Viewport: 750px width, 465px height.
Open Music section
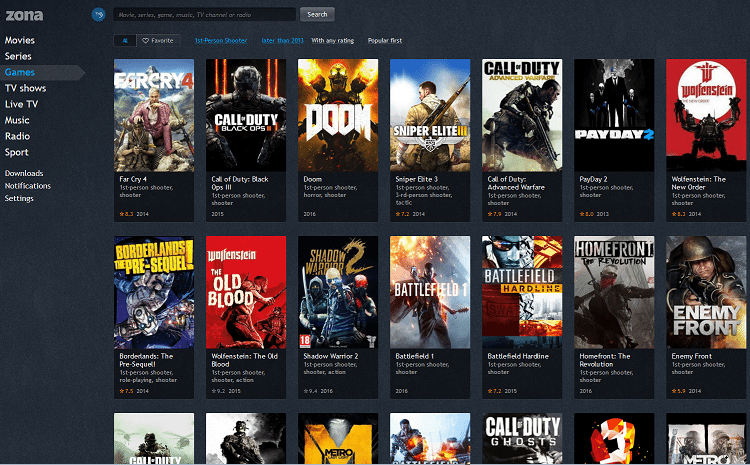coord(17,120)
